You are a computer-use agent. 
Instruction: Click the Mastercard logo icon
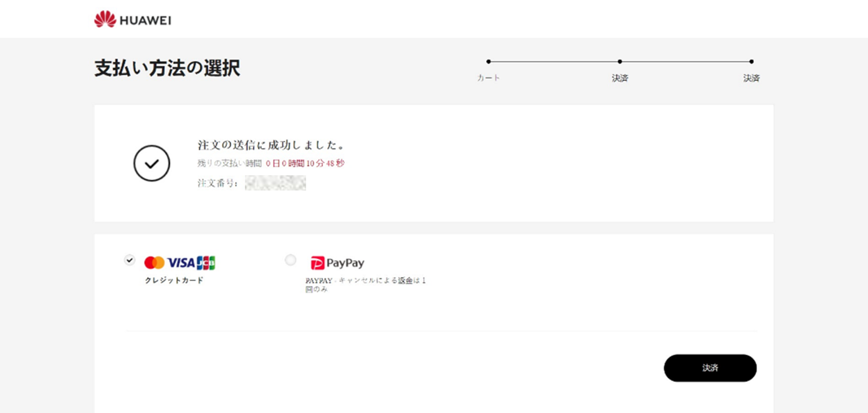point(155,263)
